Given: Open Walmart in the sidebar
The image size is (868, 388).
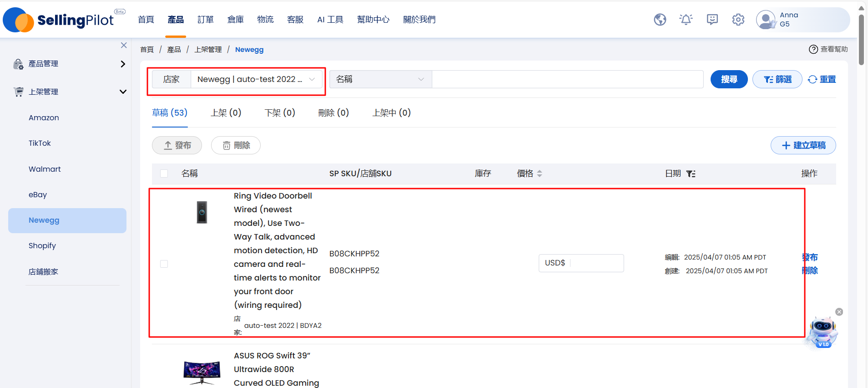Looking at the screenshot, I should (x=45, y=169).
